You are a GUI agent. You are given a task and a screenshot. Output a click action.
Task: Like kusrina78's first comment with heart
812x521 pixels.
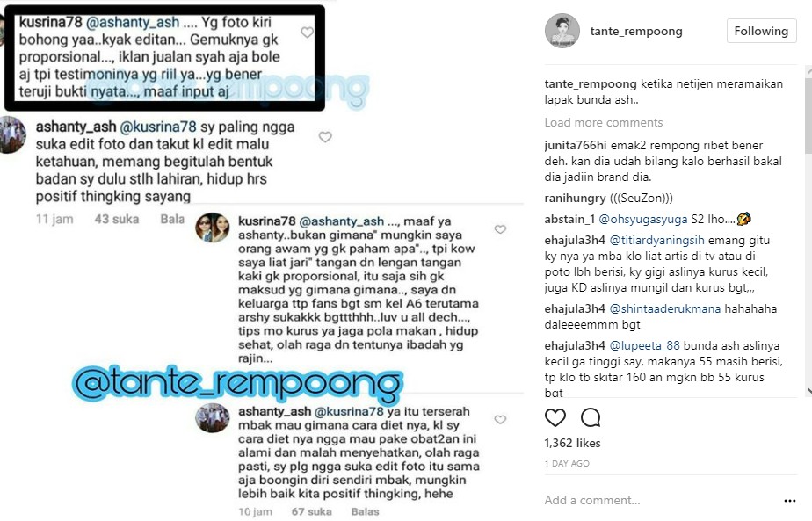(307, 33)
